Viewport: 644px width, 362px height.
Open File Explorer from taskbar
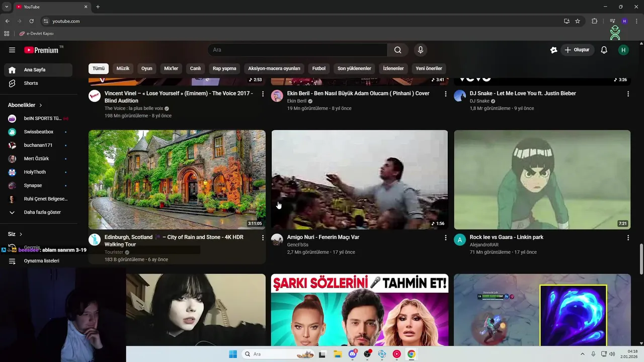(338, 354)
